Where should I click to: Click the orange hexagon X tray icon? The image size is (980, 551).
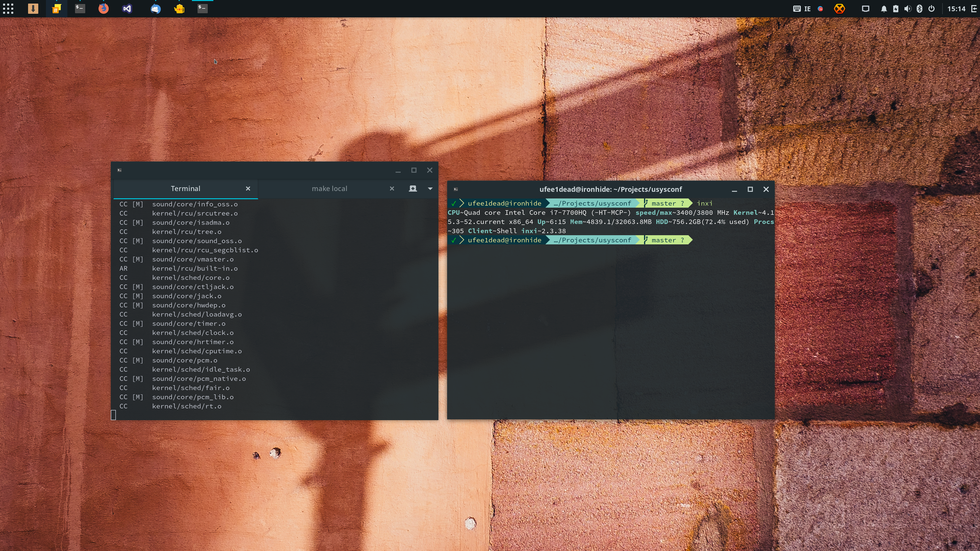tap(839, 8)
